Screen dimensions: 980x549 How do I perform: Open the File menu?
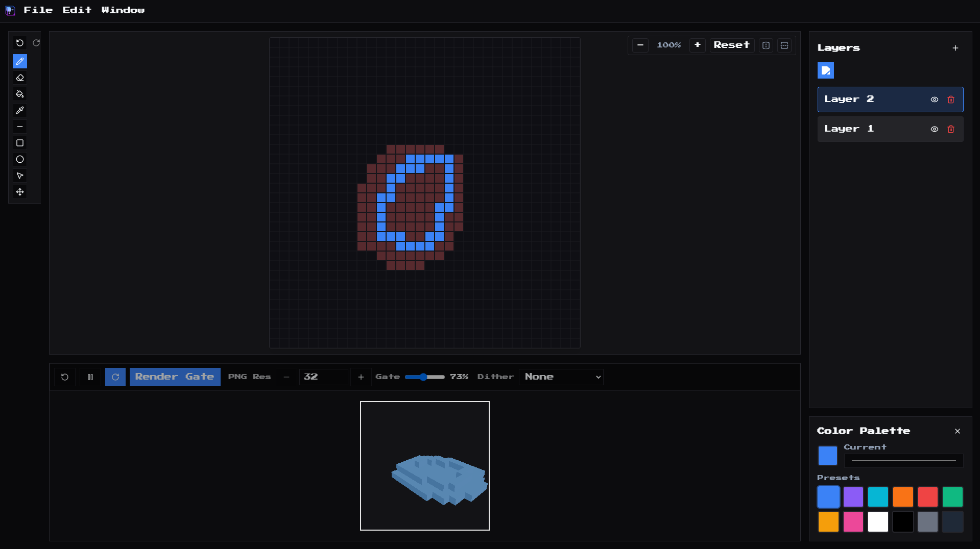[38, 10]
